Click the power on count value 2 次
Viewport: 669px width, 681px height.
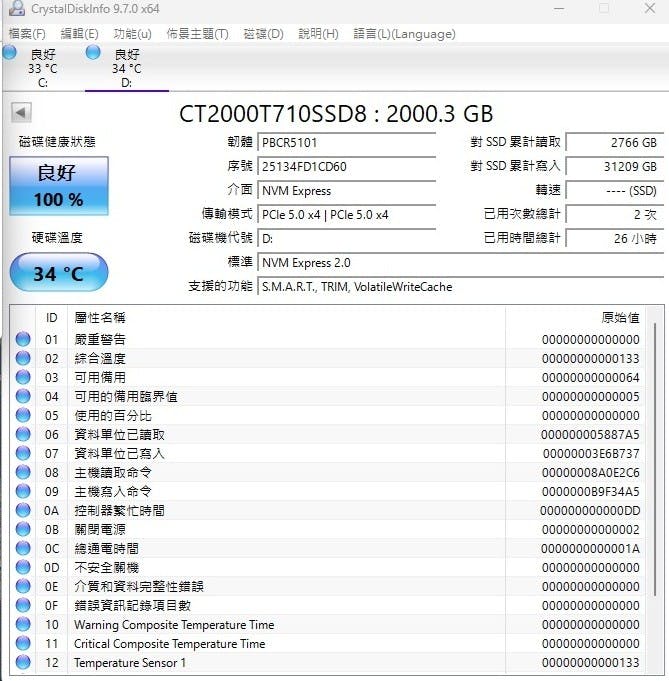[x=615, y=215]
